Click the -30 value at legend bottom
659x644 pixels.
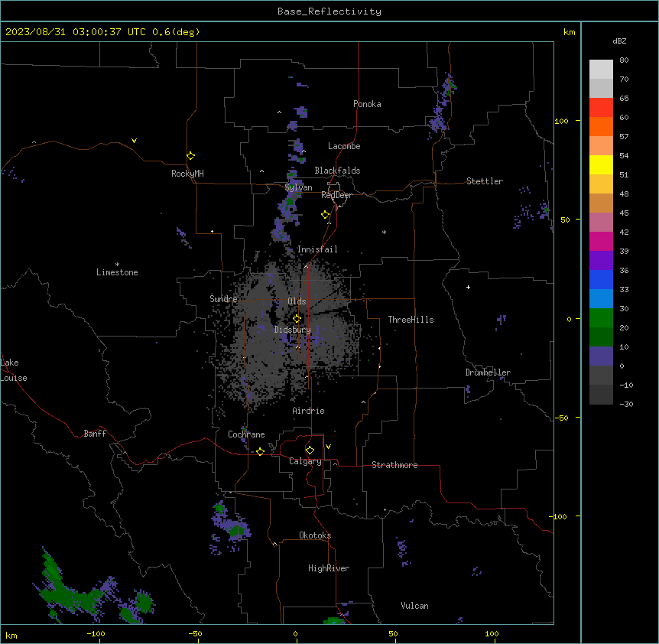(x=626, y=404)
